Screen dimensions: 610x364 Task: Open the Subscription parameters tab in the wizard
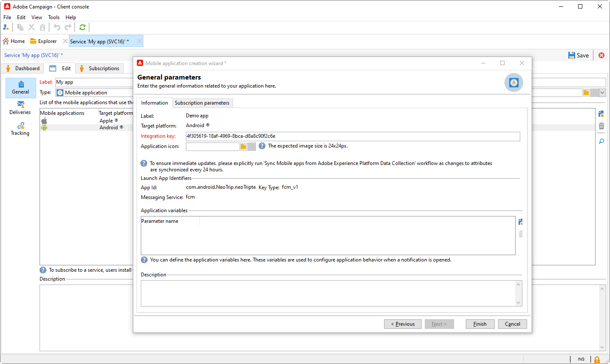click(202, 103)
